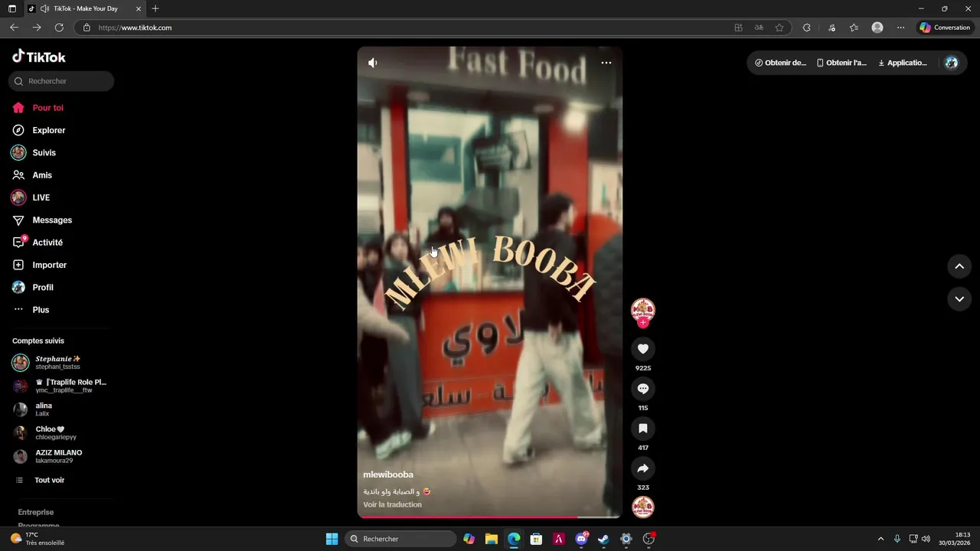Go back with the browser back arrow

pyautogui.click(x=14, y=28)
